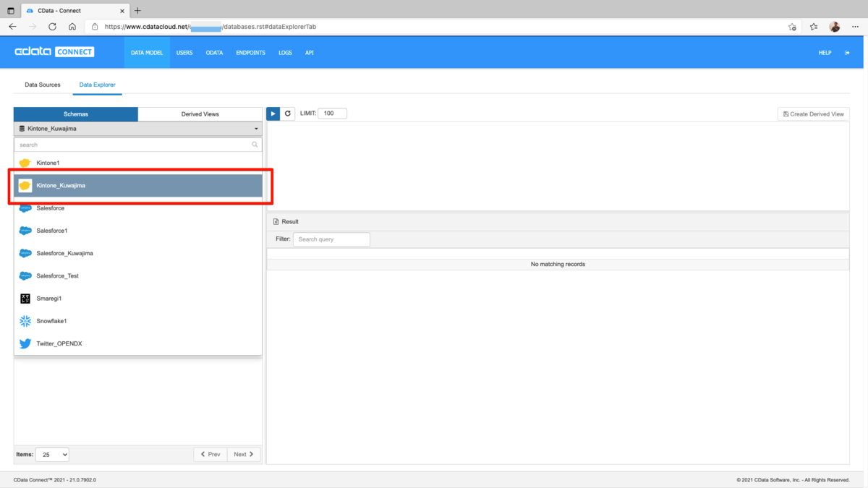The width and height of the screenshot is (868, 488).
Task: Click the schema search field
Action: pos(137,145)
